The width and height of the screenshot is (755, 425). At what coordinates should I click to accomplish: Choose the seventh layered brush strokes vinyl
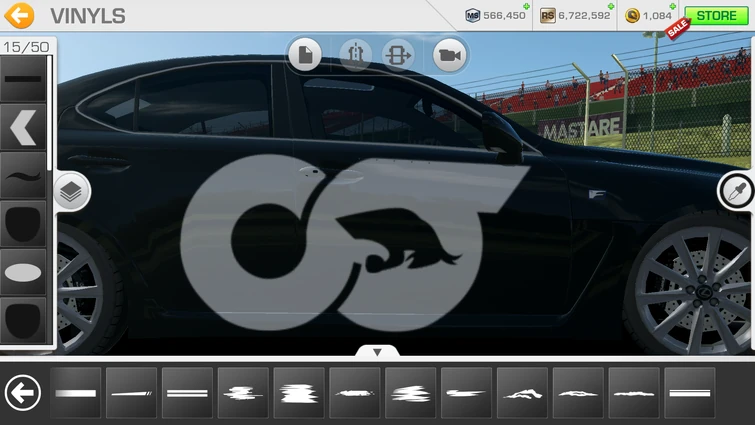pyautogui.click(x=411, y=393)
